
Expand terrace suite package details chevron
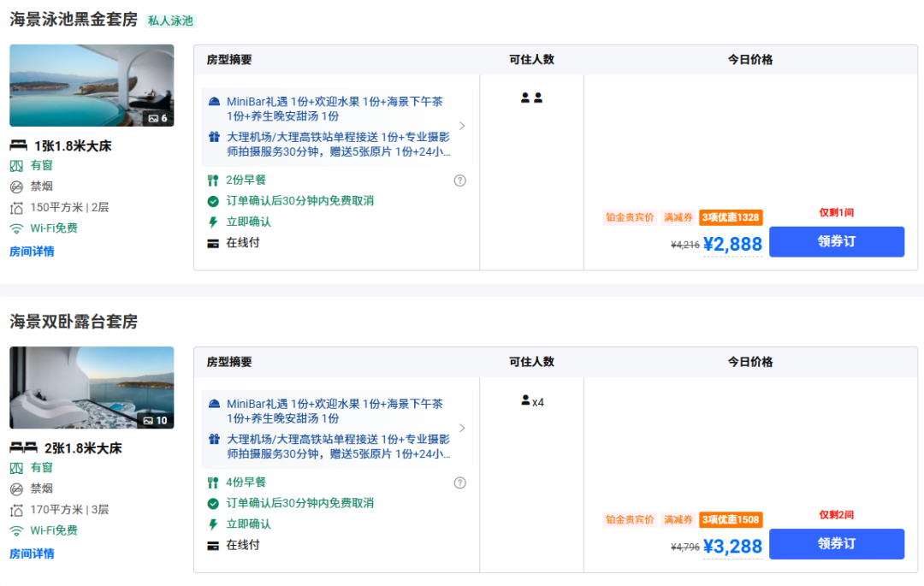click(x=462, y=428)
